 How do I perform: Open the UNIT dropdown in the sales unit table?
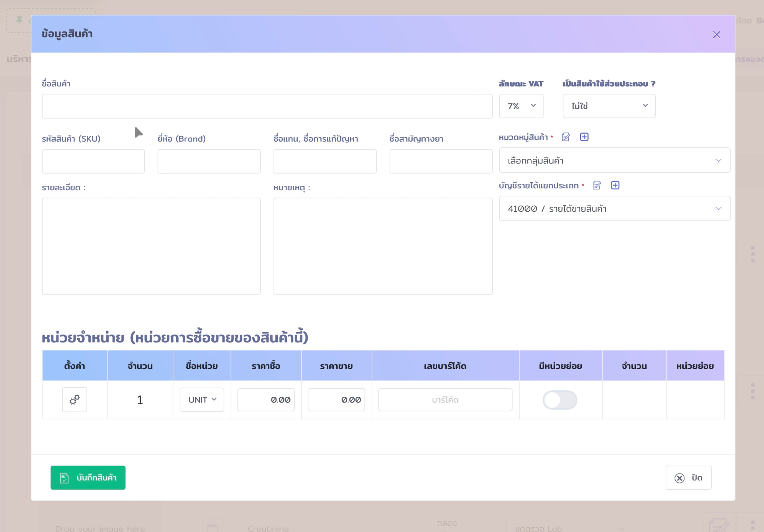201,399
